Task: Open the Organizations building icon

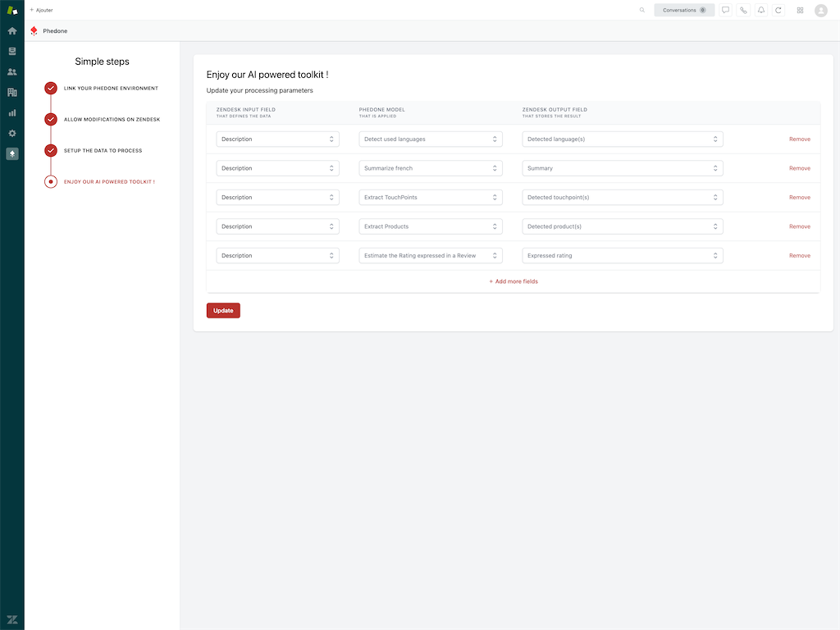Action: pyautogui.click(x=12, y=93)
